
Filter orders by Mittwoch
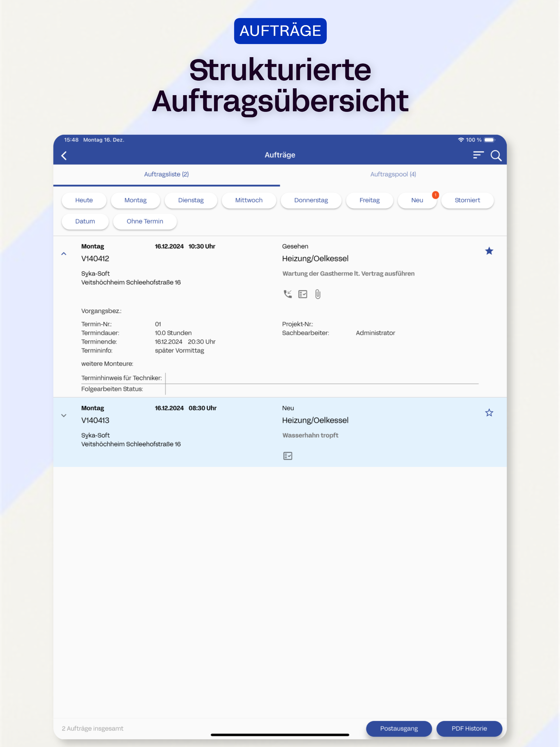(x=249, y=200)
